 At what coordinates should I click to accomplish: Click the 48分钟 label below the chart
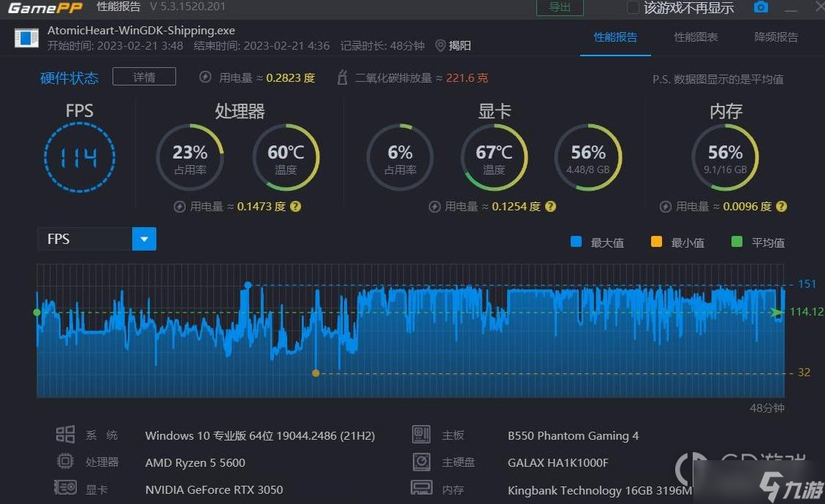pos(767,408)
